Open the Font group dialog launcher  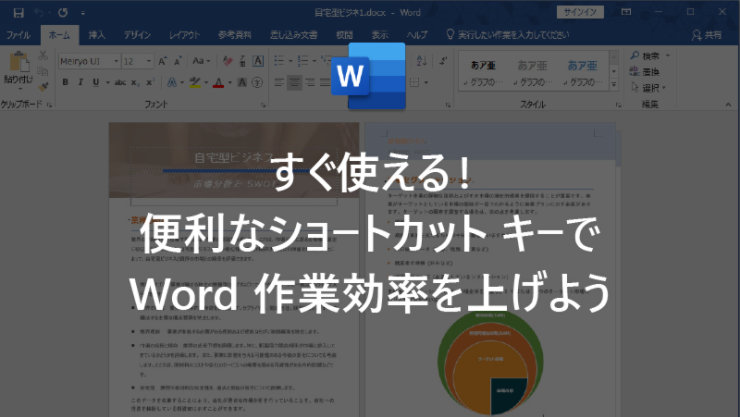(x=263, y=105)
